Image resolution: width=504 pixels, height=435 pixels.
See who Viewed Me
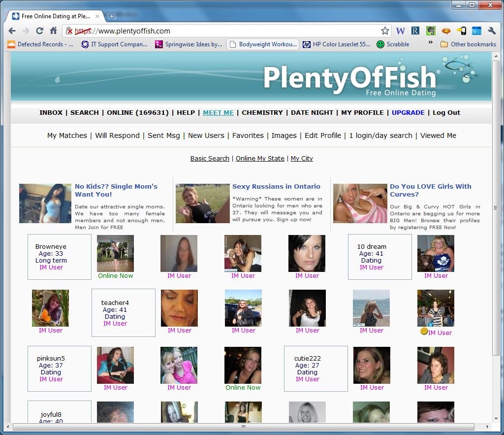[438, 135]
